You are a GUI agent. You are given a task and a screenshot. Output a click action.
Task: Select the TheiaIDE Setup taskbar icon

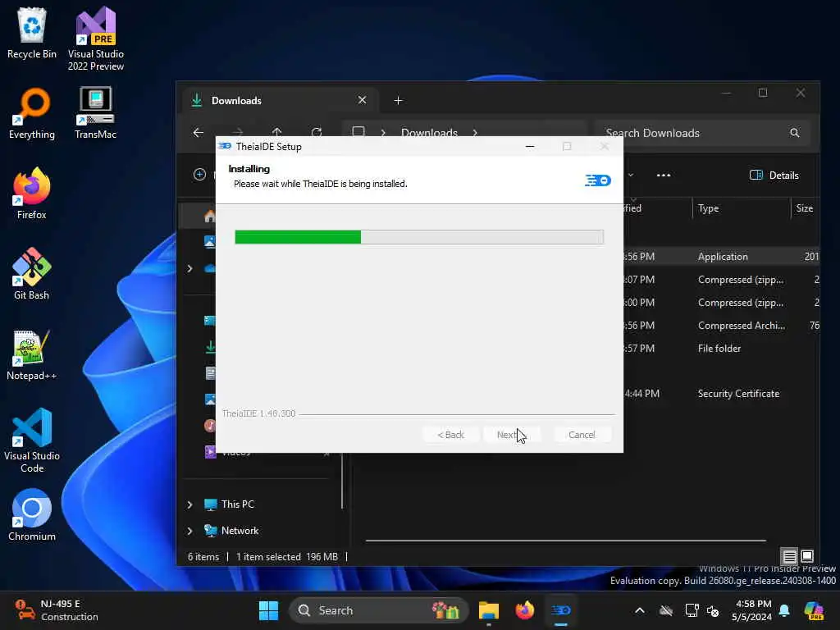pyautogui.click(x=561, y=610)
